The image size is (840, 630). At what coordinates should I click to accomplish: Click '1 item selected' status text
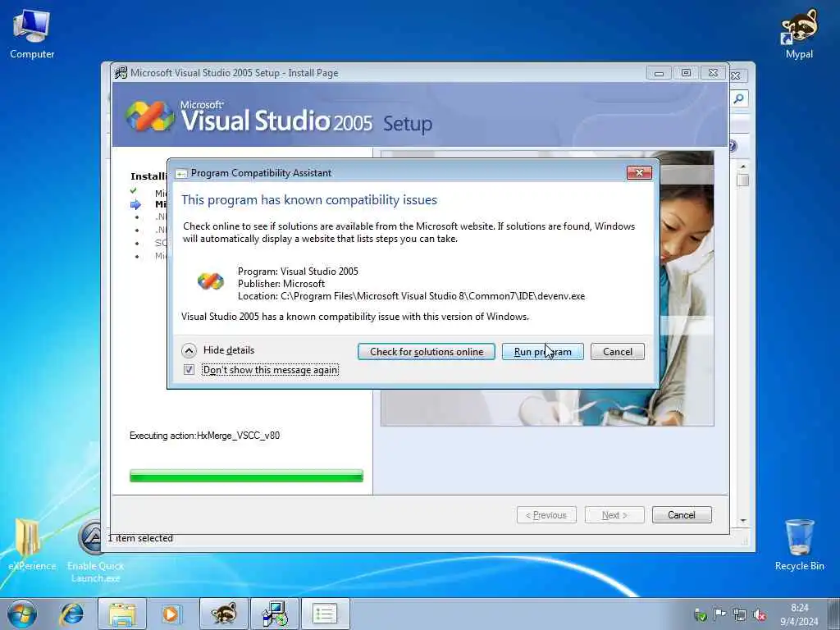click(140, 538)
